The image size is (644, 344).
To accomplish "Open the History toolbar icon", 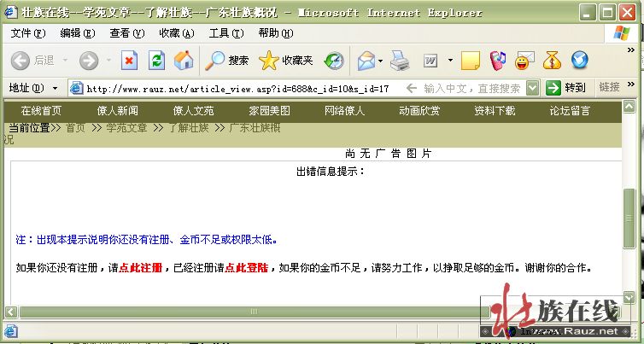I will pos(334,61).
